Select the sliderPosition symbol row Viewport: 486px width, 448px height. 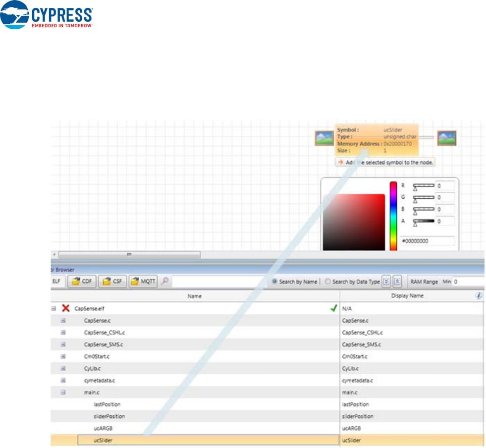pos(109,416)
